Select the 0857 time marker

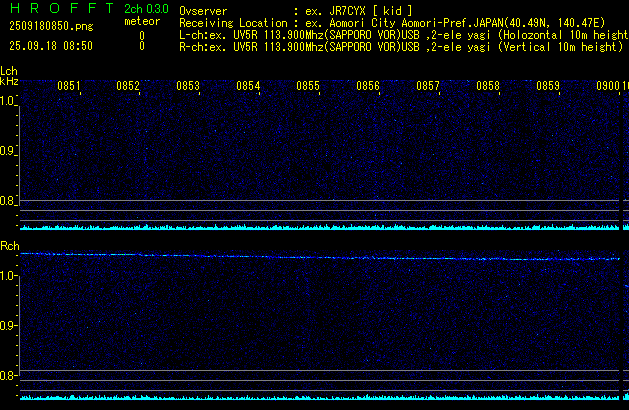(x=428, y=87)
